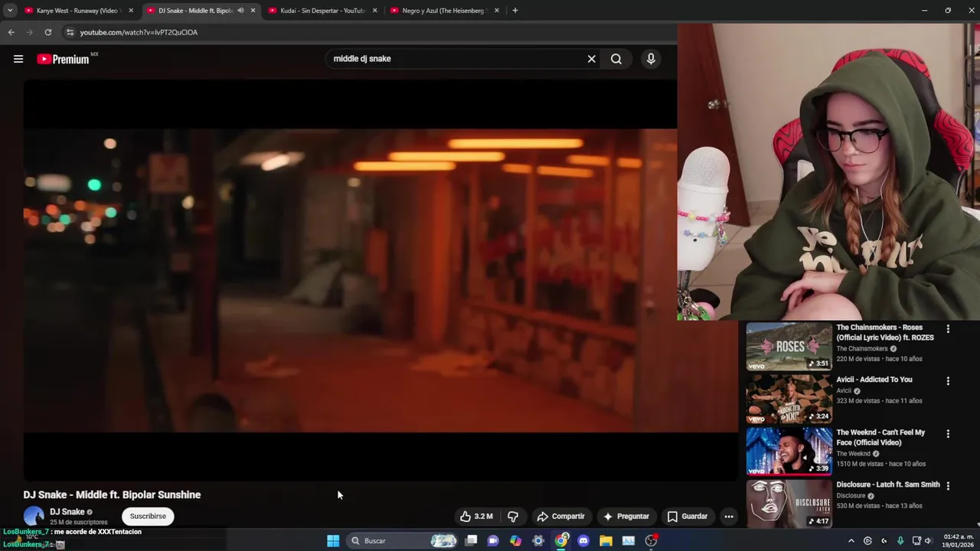Start voice search with microphone icon

(651, 59)
